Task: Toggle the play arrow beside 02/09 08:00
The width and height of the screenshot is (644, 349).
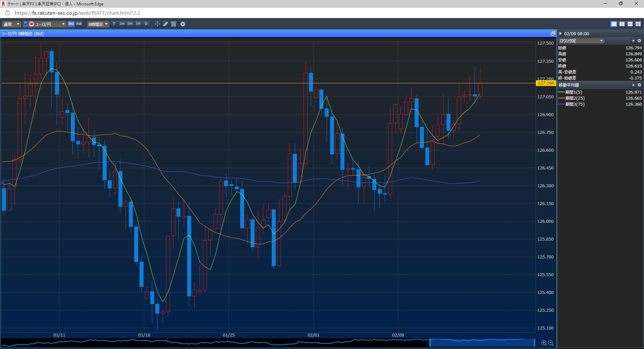Action: (560, 34)
